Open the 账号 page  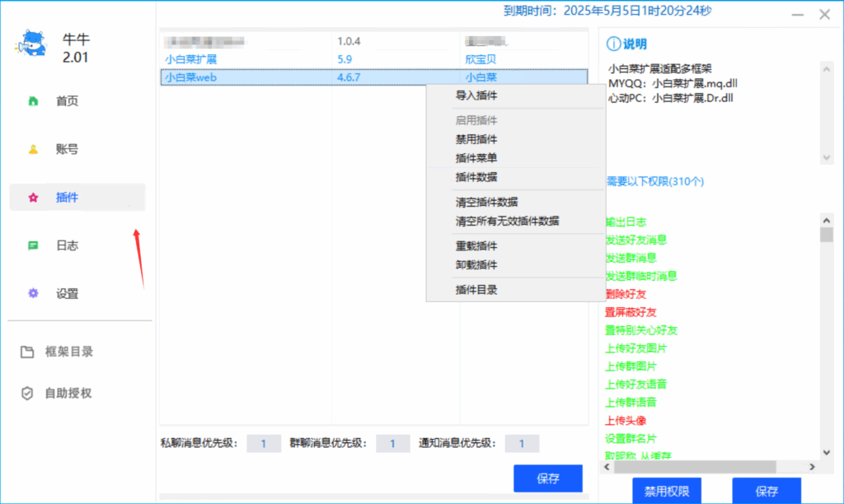pos(68,149)
